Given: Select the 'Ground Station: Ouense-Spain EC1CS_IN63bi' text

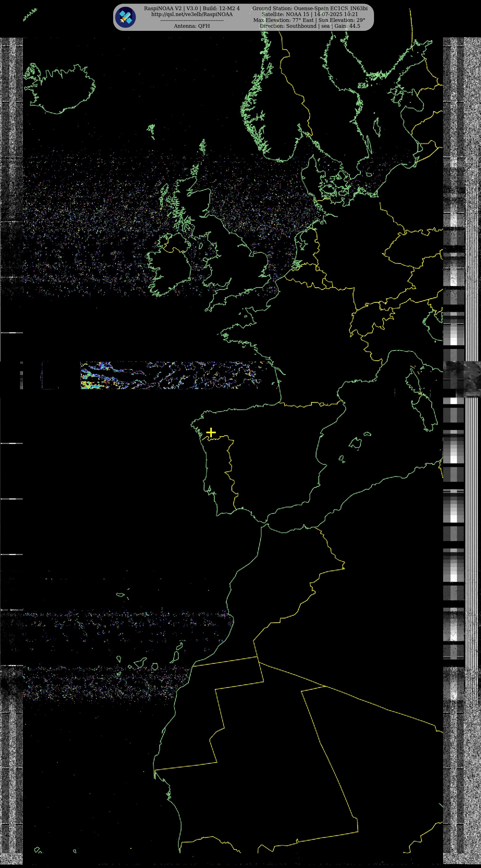Looking at the screenshot, I should (x=310, y=8).
